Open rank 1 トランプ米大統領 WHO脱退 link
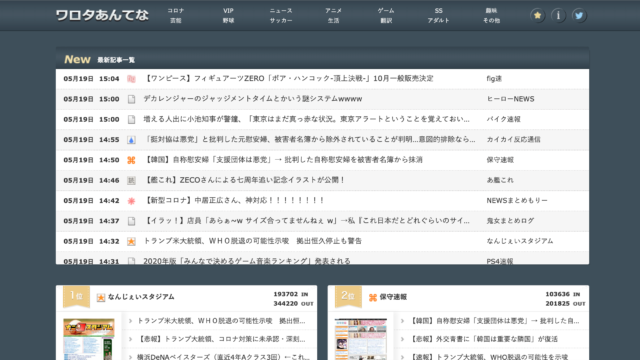The width and height of the screenshot is (640, 360). pos(221,321)
